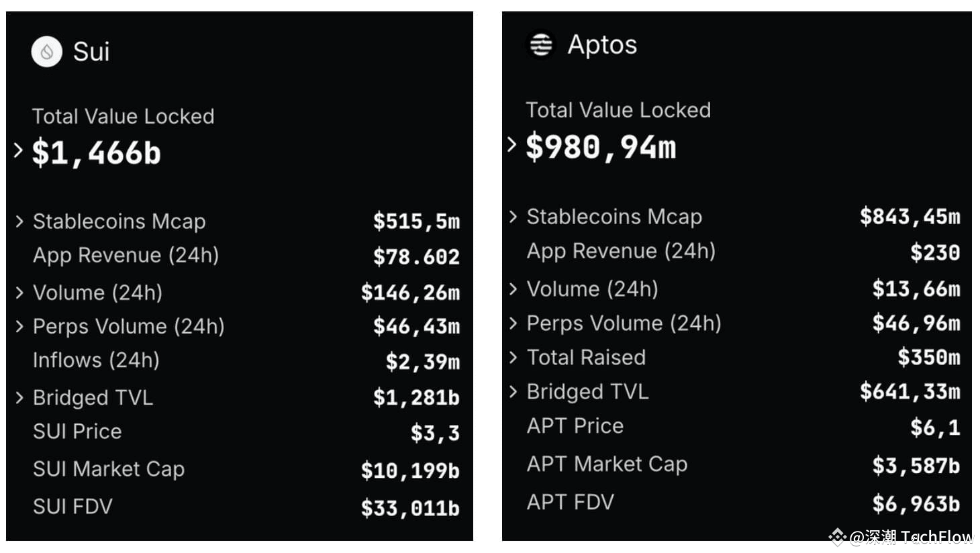Click the APT FDV label
This screenshot has height=553, width=980.
click(570, 502)
